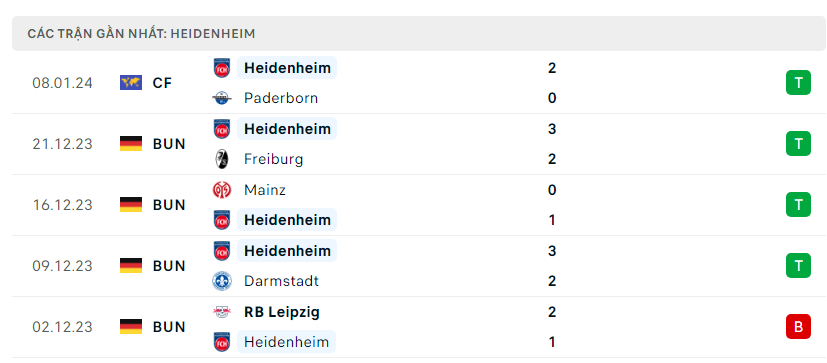827x363 pixels.
Task: Click the Freiburg club crest icon
Action: pos(222,159)
